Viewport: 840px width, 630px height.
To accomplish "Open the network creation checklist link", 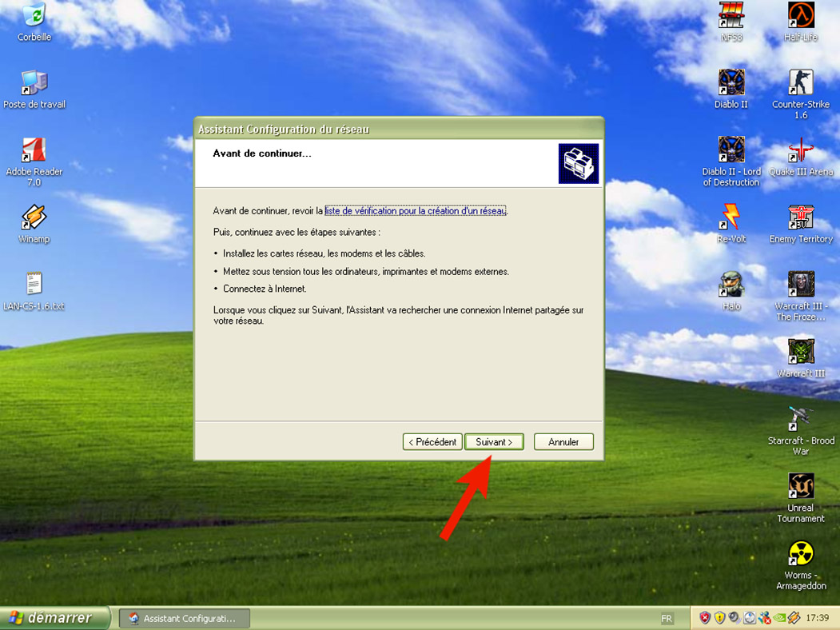I will pos(416,211).
